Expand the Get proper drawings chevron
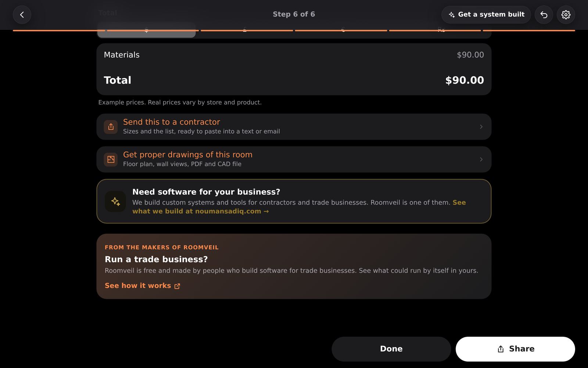The height and width of the screenshot is (368, 588). pos(481,159)
